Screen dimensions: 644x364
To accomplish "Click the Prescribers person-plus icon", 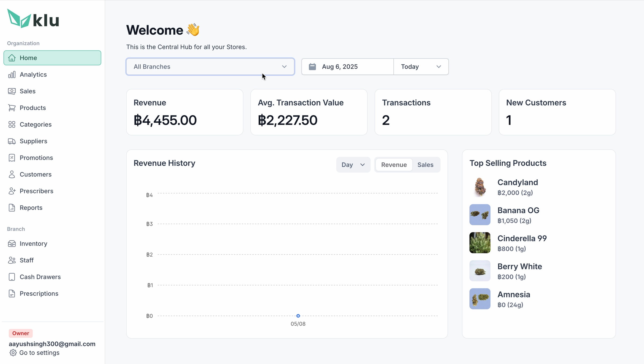I will [12, 191].
